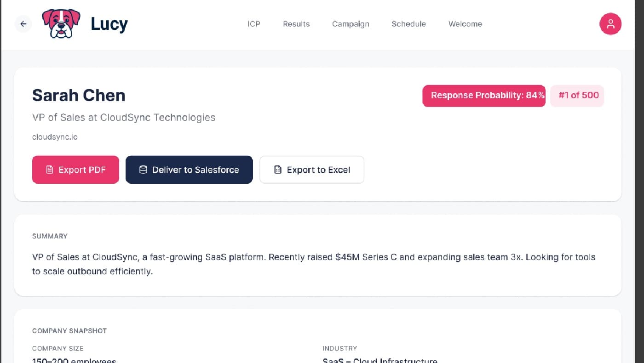The image size is (644, 363).
Task: Click the Sarah Chen name heading
Action: [x=79, y=95]
